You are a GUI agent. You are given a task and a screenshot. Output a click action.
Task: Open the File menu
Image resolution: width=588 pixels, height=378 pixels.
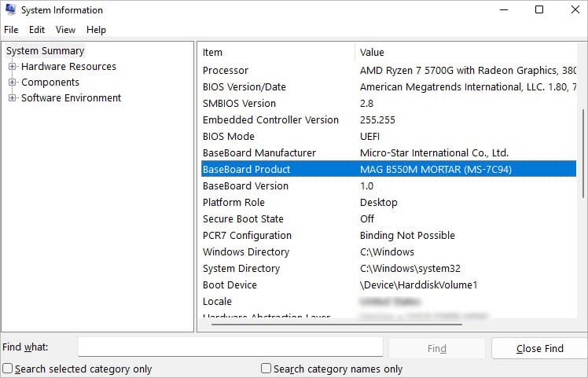point(11,30)
